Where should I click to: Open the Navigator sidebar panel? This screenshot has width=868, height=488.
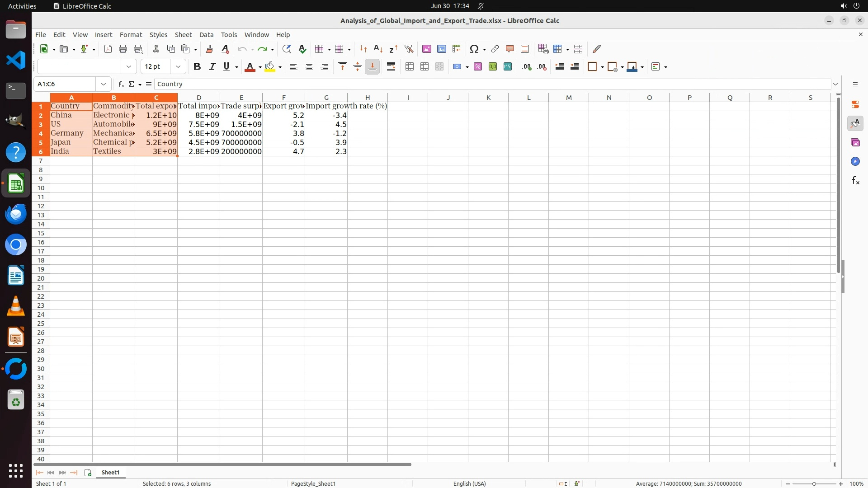click(855, 161)
